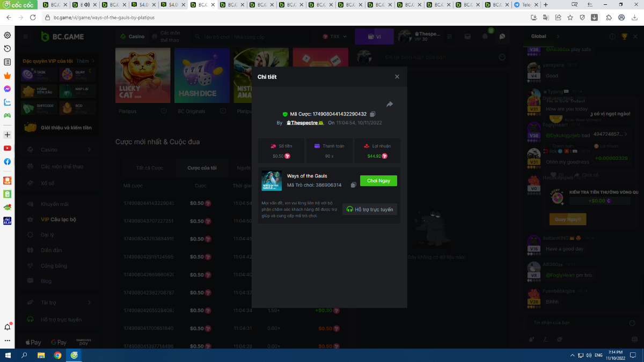Switch to Cược của tôi tab
The width and height of the screenshot is (644, 362).
[x=202, y=168]
